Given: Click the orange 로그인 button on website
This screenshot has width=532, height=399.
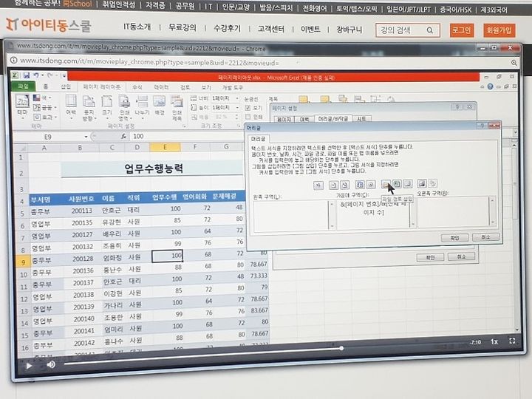Looking at the screenshot, I should point(462,30).
